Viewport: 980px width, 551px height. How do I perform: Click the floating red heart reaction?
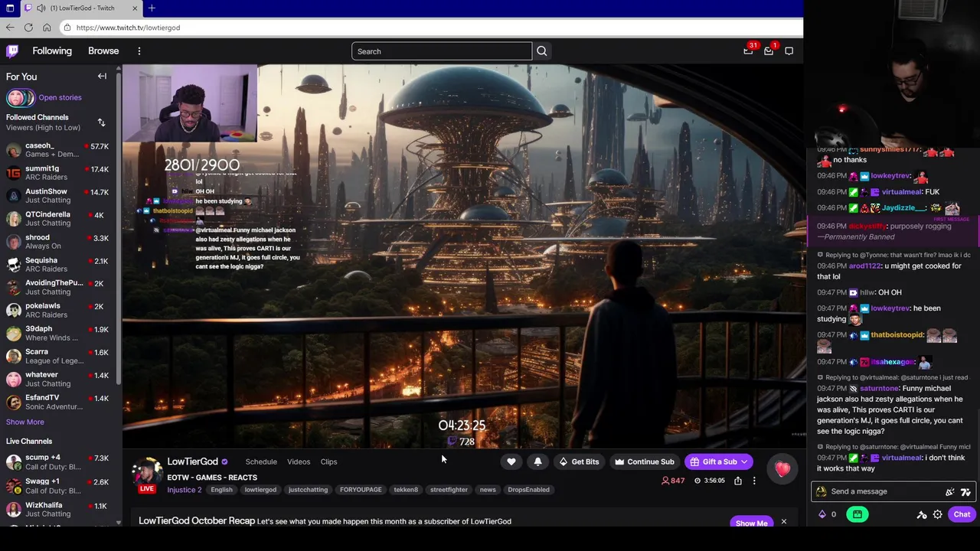[x=782, y=470]
